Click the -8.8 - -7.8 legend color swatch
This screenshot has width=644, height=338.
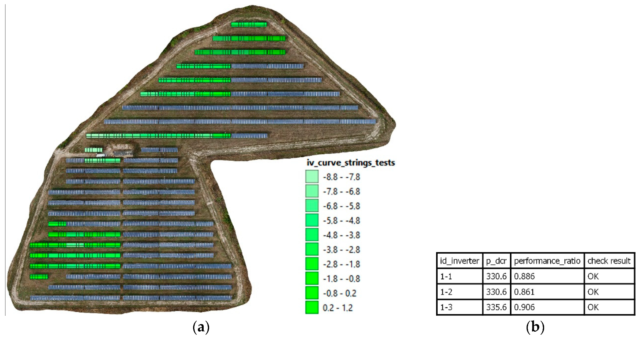click(x=312, y=176)
